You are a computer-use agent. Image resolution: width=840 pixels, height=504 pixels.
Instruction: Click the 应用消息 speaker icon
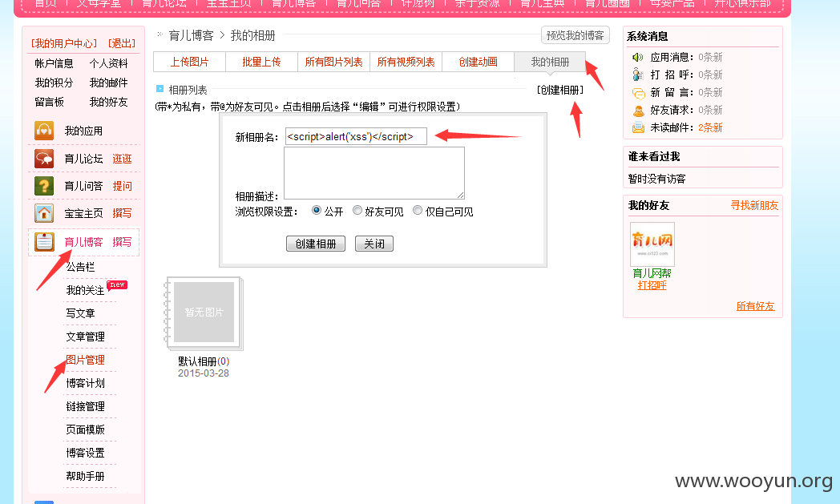[x=637, y=58]
